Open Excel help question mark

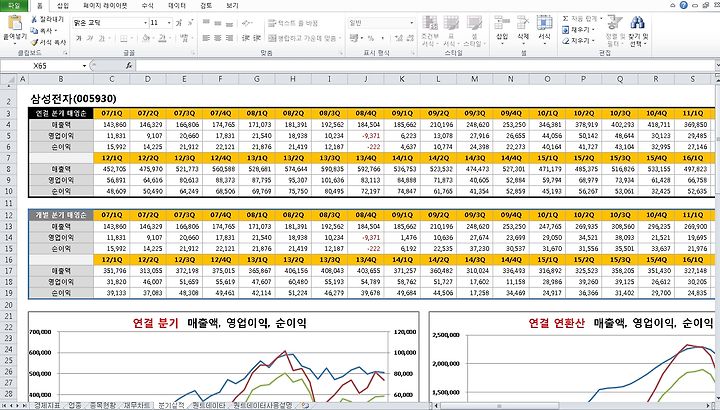(x=683, y=5)
